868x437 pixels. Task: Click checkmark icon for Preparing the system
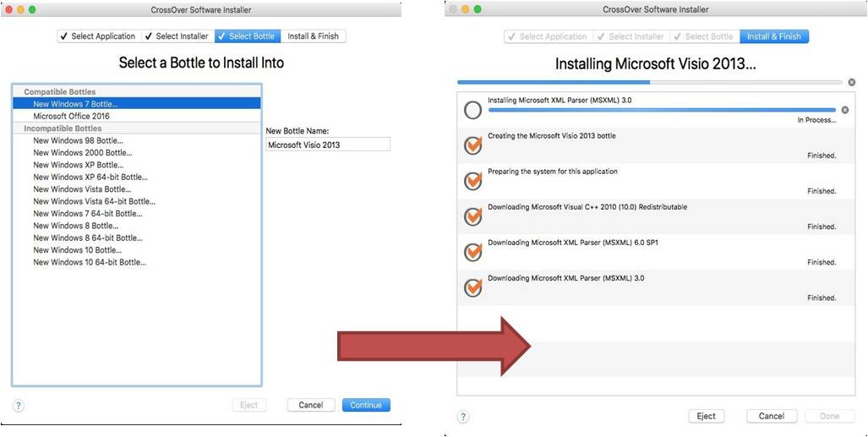[472, 181]
